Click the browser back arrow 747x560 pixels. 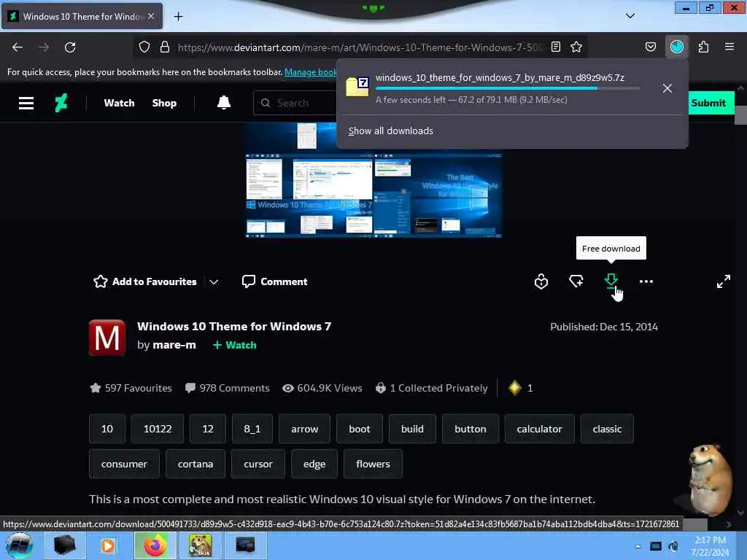coord(18,47)
